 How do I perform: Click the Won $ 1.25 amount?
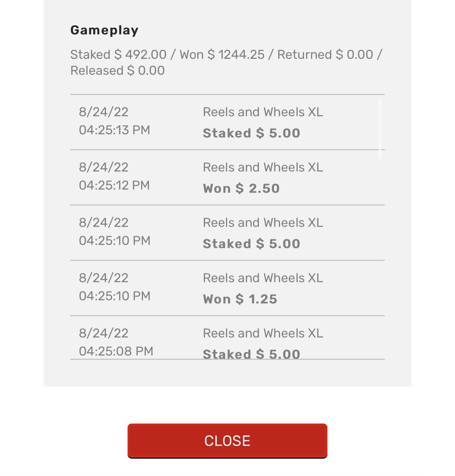pos(240,299)
